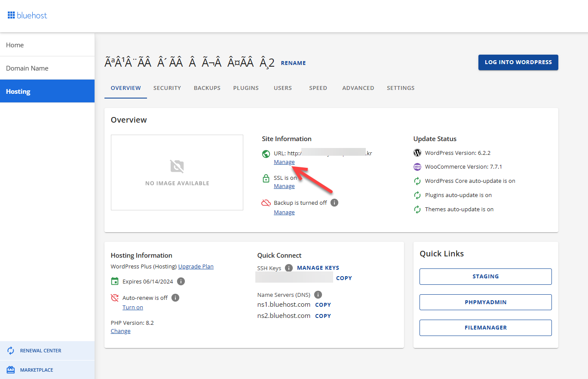The width and height of the screenshot is (588, 379).
Task: Open Domain Name in the sidebar
Action: pyautogui.click(x=47, y=68)
